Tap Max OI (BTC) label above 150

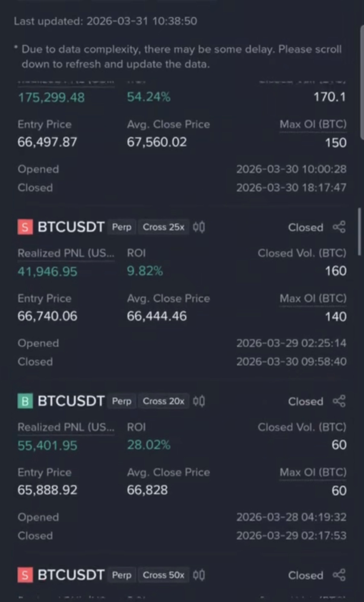(x=313, y=125)
